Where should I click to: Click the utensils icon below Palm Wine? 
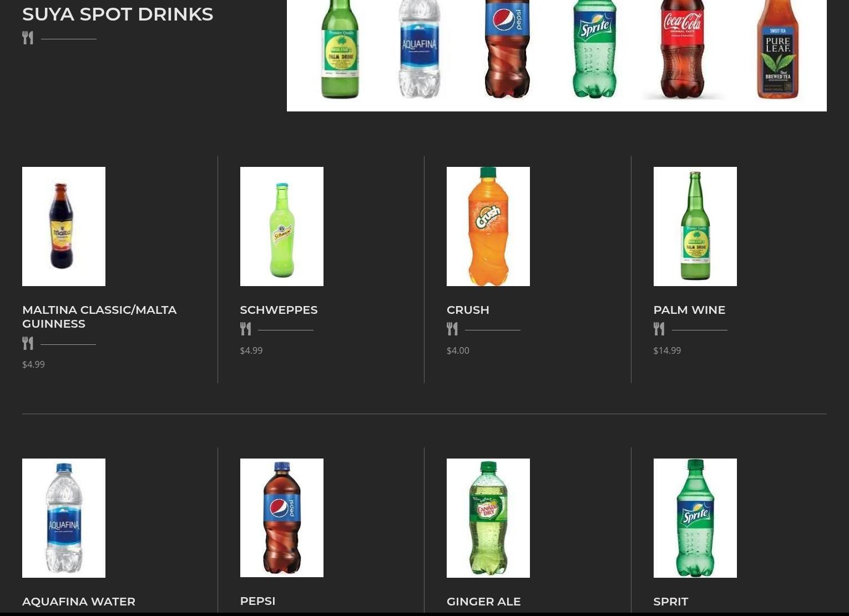659,329
